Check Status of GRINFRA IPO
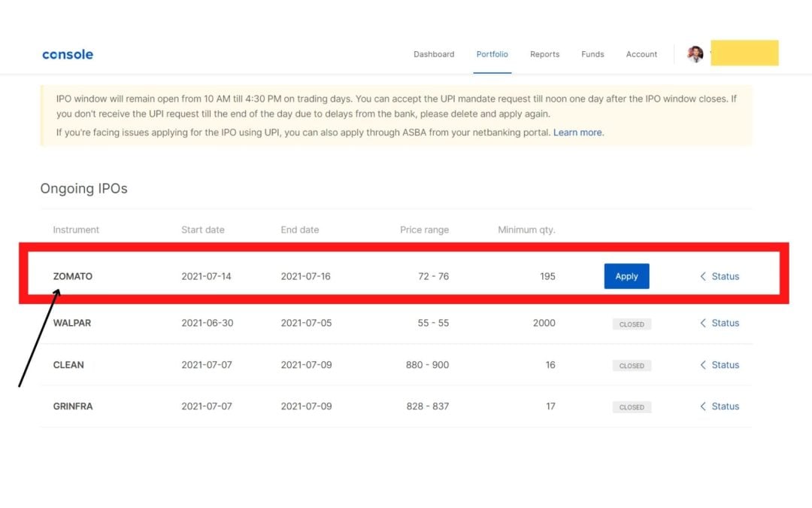Screen dimensions: 812x508 (720, 406)
